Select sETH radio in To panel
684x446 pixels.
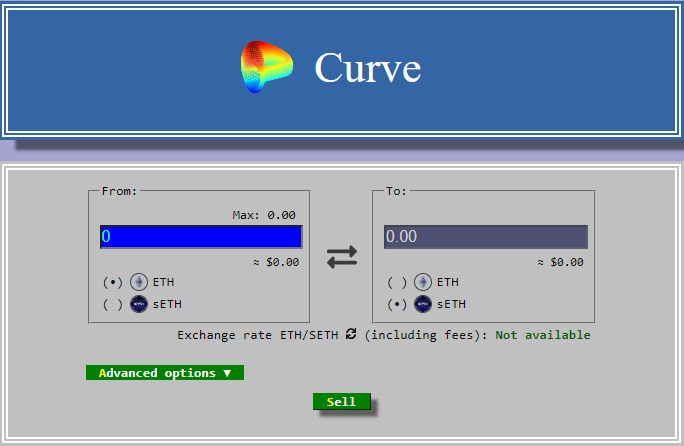[397, 305]
